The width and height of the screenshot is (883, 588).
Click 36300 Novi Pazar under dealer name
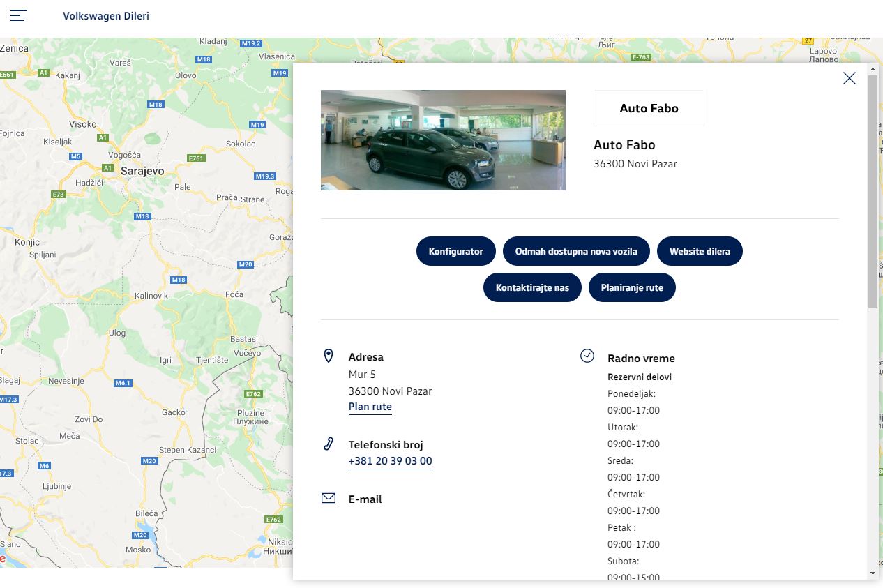click(635, 164)
